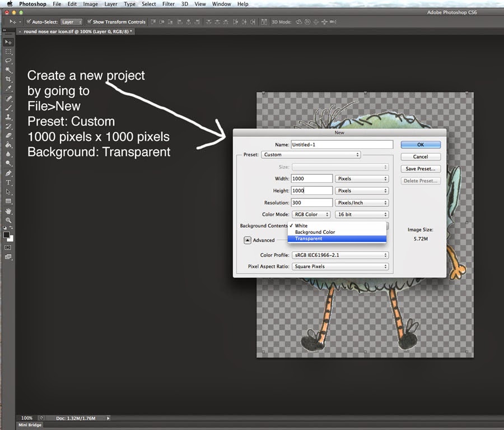Screen dimensions: 504x430
Task: Click the Resolution input field
Action: [312, 203]
